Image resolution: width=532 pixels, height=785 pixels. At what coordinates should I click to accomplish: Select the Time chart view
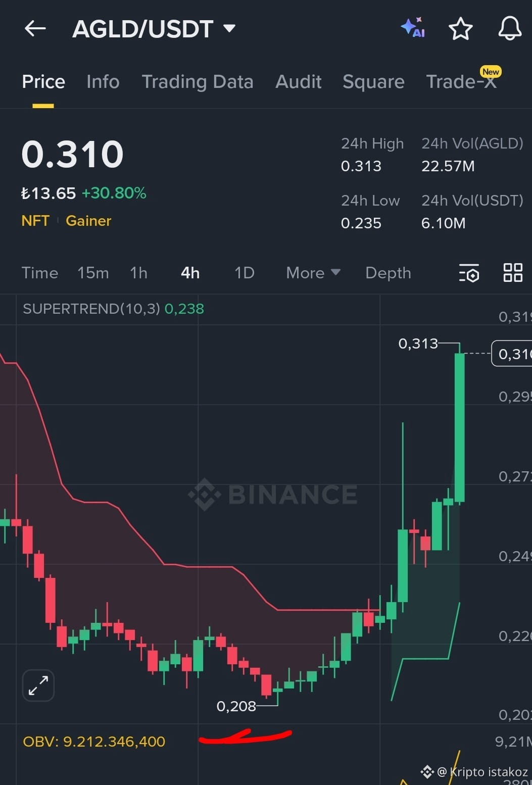[40, 273]
